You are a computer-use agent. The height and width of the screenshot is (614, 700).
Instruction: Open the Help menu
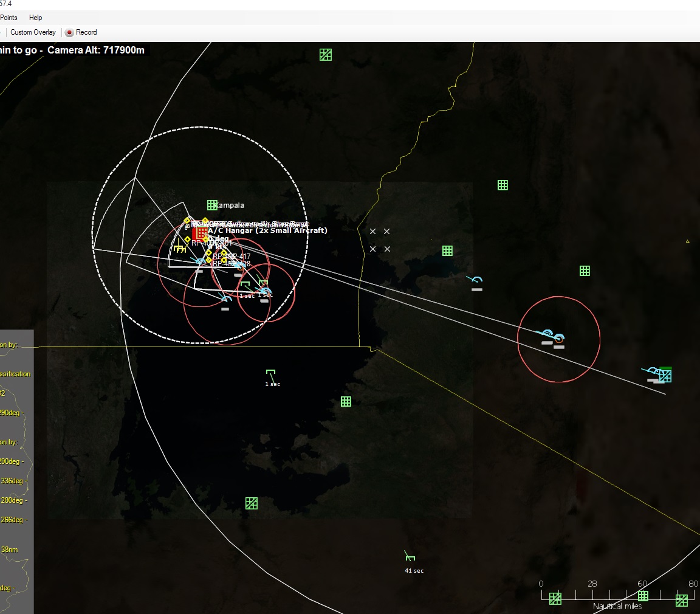pyautogui.click(x=35, y=18)
